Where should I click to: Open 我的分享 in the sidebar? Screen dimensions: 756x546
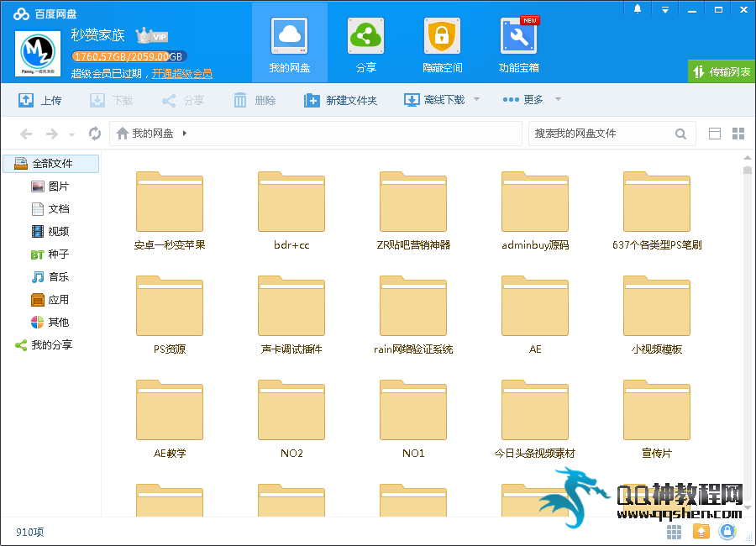pos(44,345)
